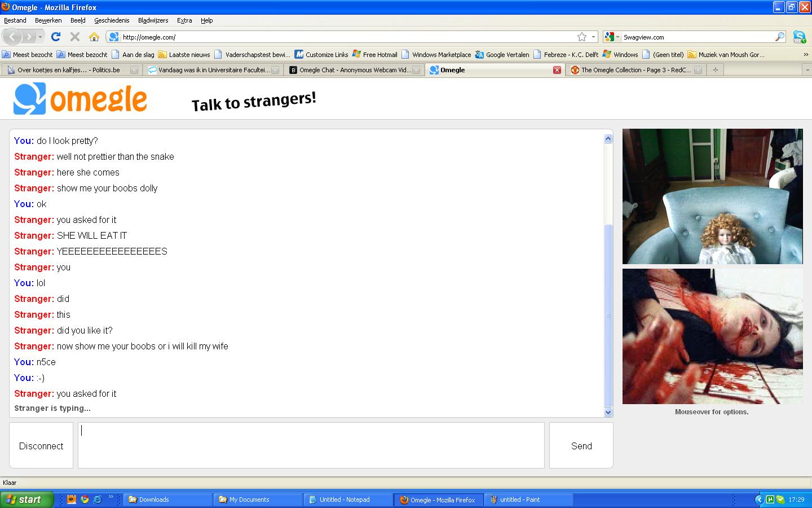Go to the Home page icon
This screenshot has width=812, height=508.
coord(94,37)
